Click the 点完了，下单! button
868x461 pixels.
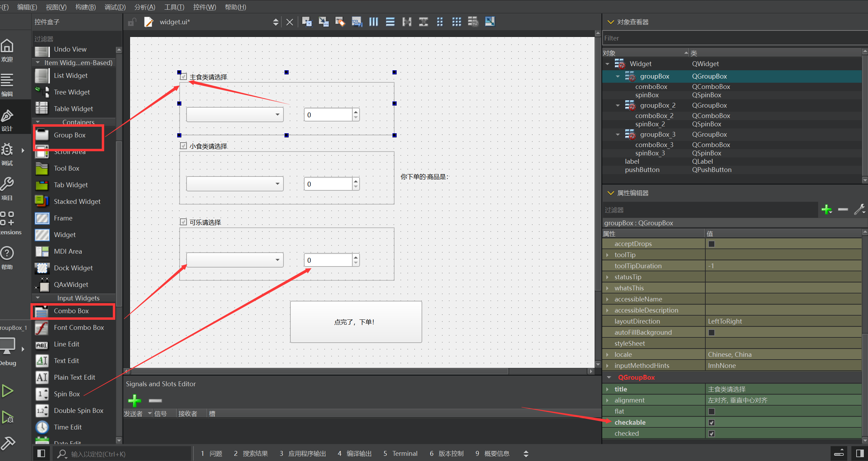pyautogui.click(x=356, y=322)
